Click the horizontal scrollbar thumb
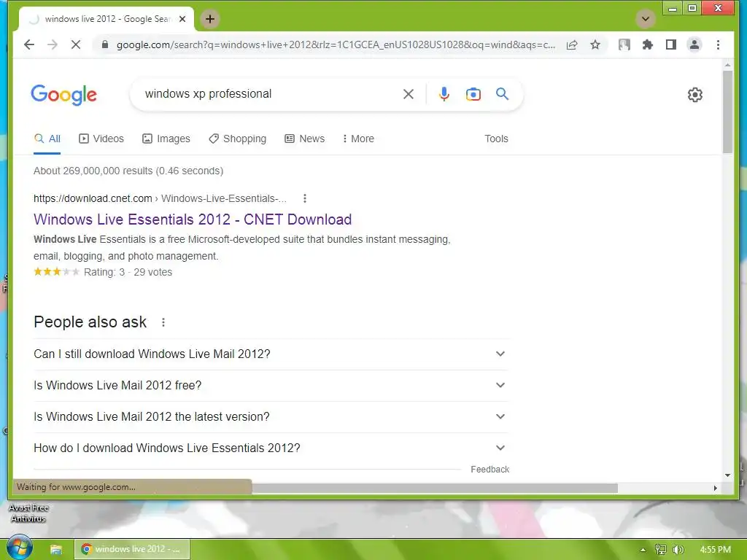 435,488
